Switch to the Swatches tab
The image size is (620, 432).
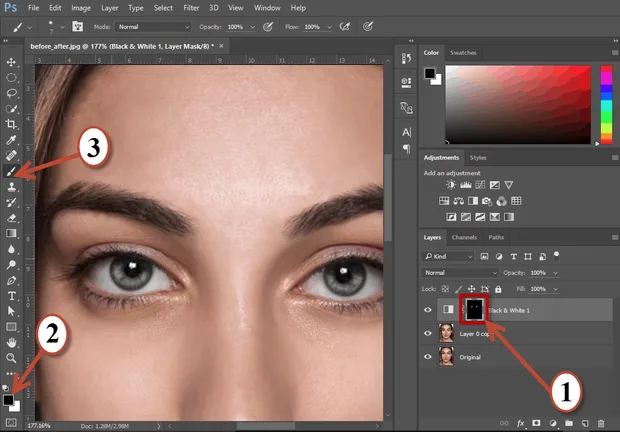tap(463, 53)
